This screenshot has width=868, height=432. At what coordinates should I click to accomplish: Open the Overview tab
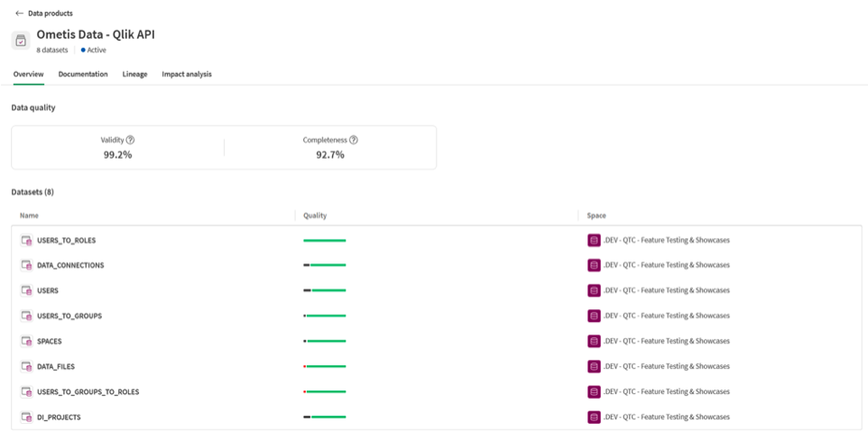click(28, 74)
